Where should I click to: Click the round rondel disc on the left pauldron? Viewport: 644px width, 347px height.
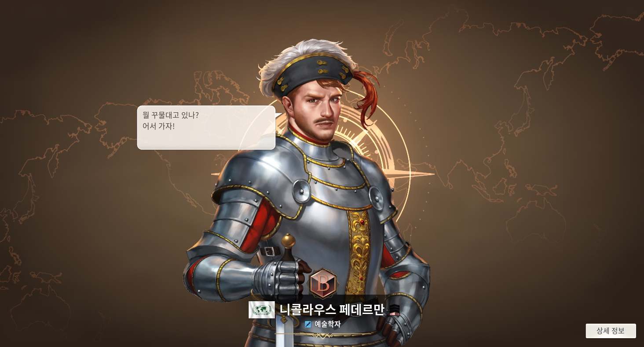click(x=302, y=191)
